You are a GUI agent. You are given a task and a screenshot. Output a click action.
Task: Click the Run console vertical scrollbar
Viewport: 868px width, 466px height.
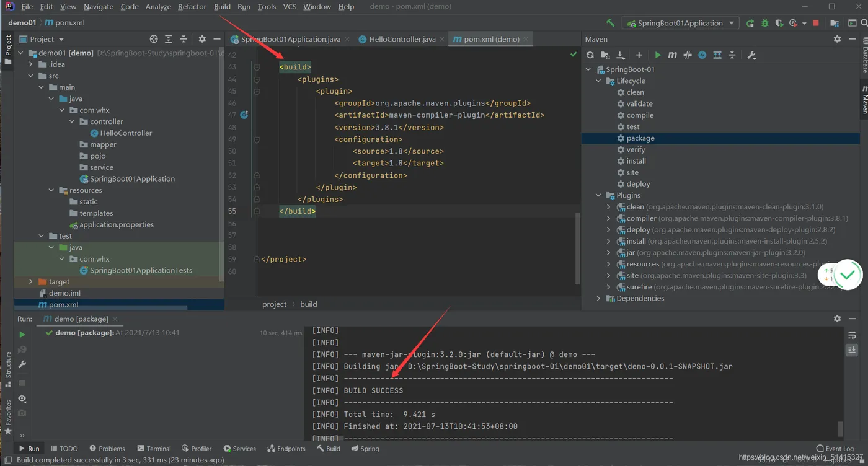841,428
